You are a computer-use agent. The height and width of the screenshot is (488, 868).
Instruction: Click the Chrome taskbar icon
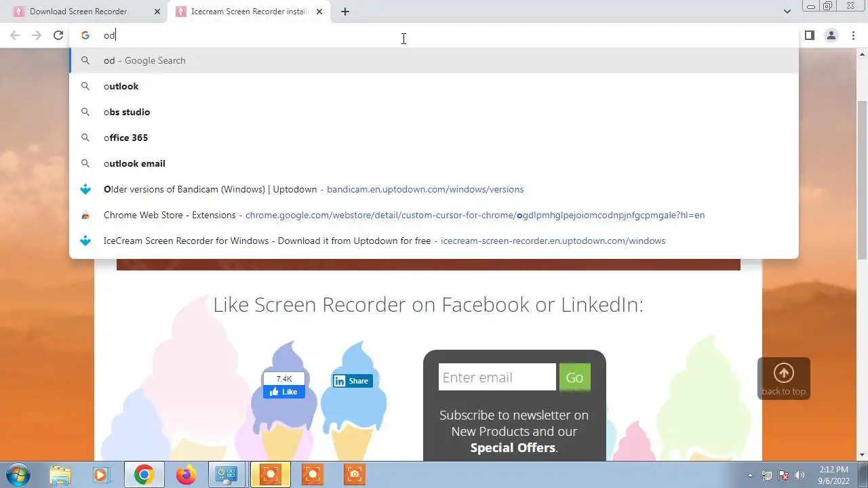(143, 474)
